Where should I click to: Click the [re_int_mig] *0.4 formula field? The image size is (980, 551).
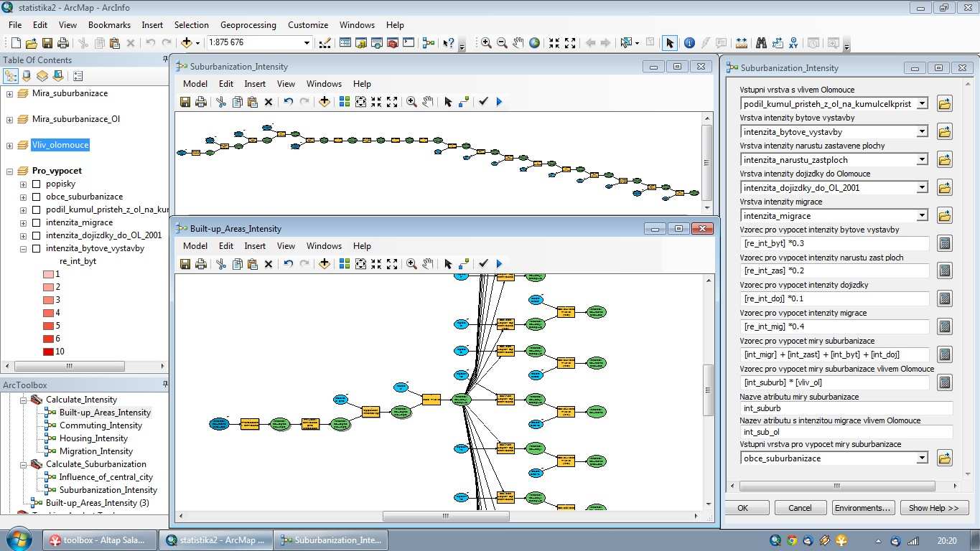pyautogui.click(x=835, y=326)
